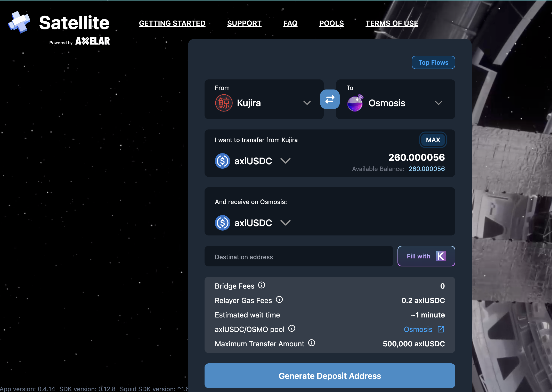Expand the From chain dropdown
Viewport: 552px width, 392px height.
click(x=307, y=103)
